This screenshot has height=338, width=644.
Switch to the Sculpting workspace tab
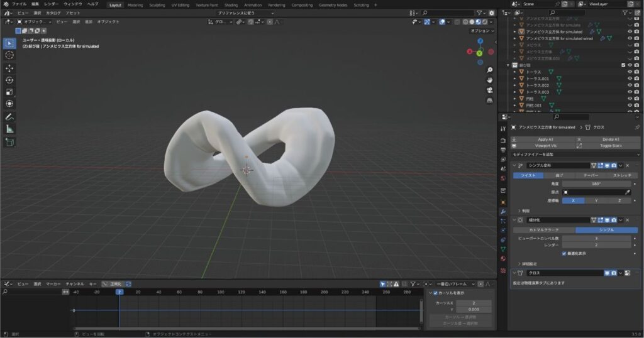click(x=157, y=5)
